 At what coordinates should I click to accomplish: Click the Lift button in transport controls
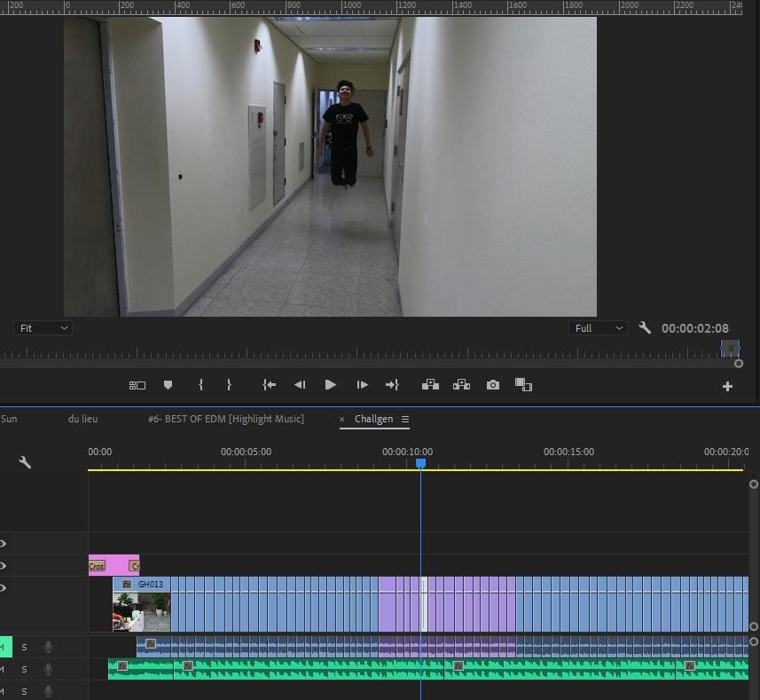coord(430,385)
